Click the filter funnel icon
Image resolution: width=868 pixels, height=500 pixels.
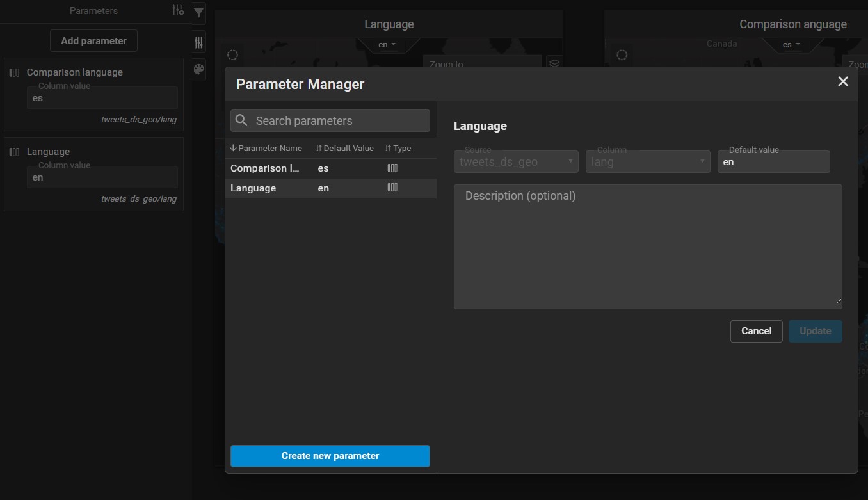coord(199,12)
